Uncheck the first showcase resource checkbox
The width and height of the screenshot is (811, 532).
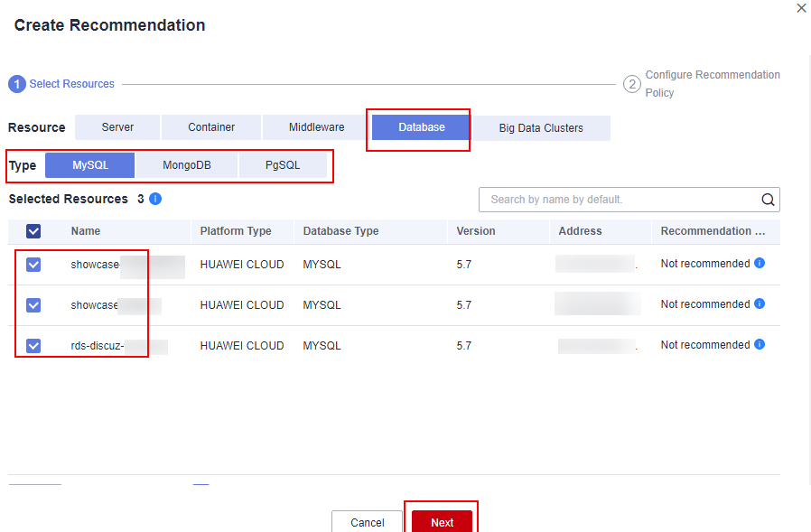click(33, 265)
